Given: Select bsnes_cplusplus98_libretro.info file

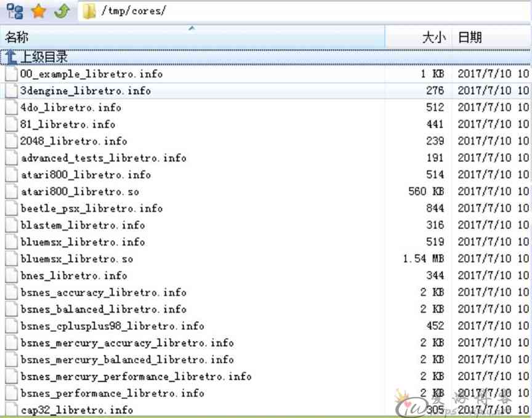Looking at the screenshot, I should [x=112, y=326].
